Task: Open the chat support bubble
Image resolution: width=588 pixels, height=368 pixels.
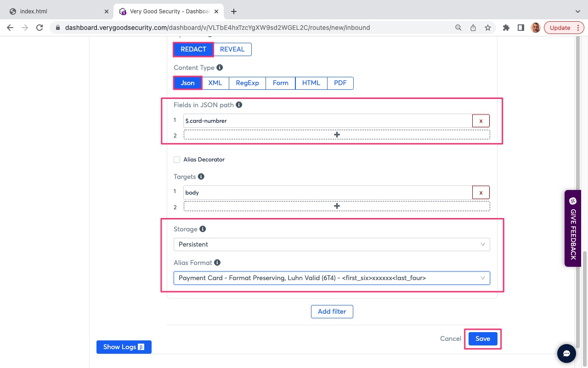Action: pyautogui.click(x=567, y=353)
